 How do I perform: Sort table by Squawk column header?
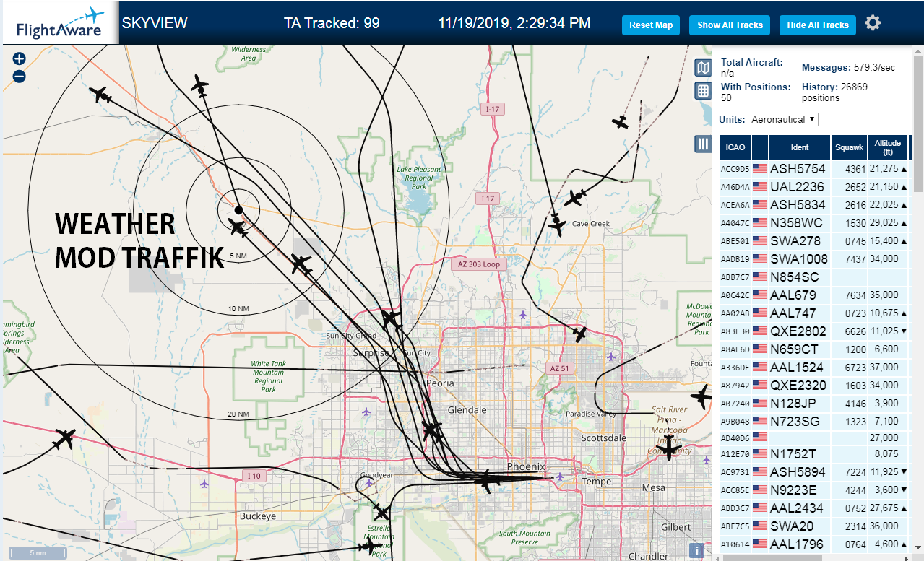point(849,147)
